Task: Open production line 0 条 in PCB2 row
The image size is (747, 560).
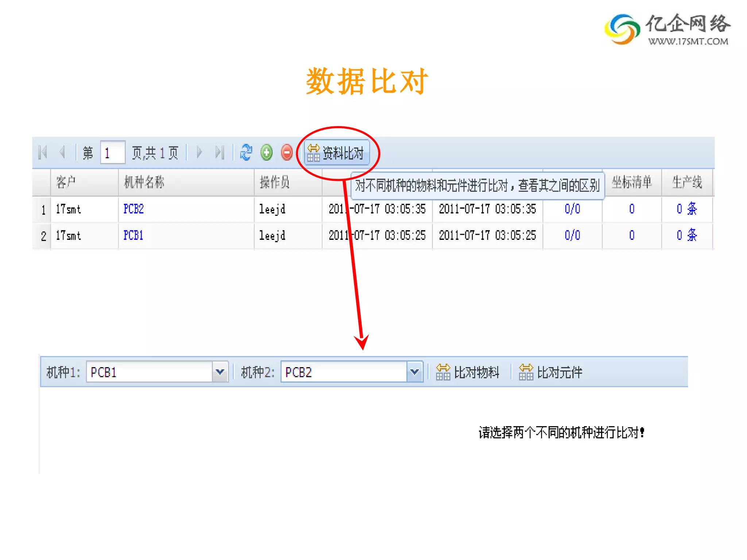Action: pyautogui.click(x=687, y=209)
